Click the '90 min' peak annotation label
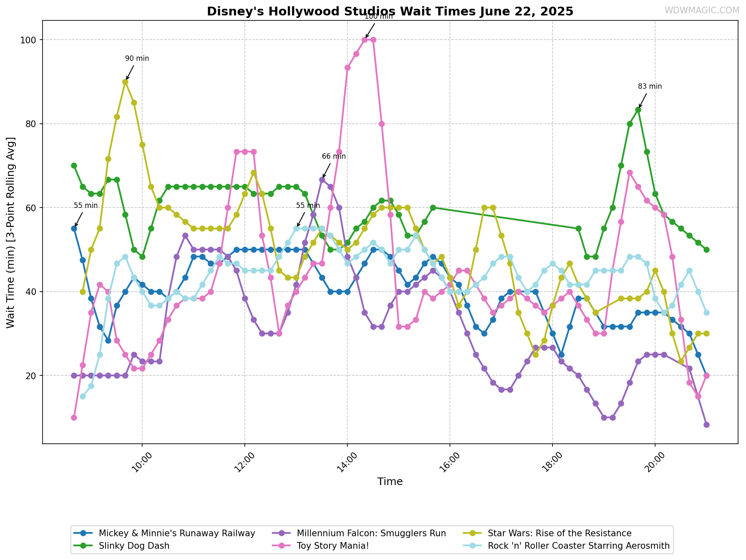 click(x=137, y=58)
